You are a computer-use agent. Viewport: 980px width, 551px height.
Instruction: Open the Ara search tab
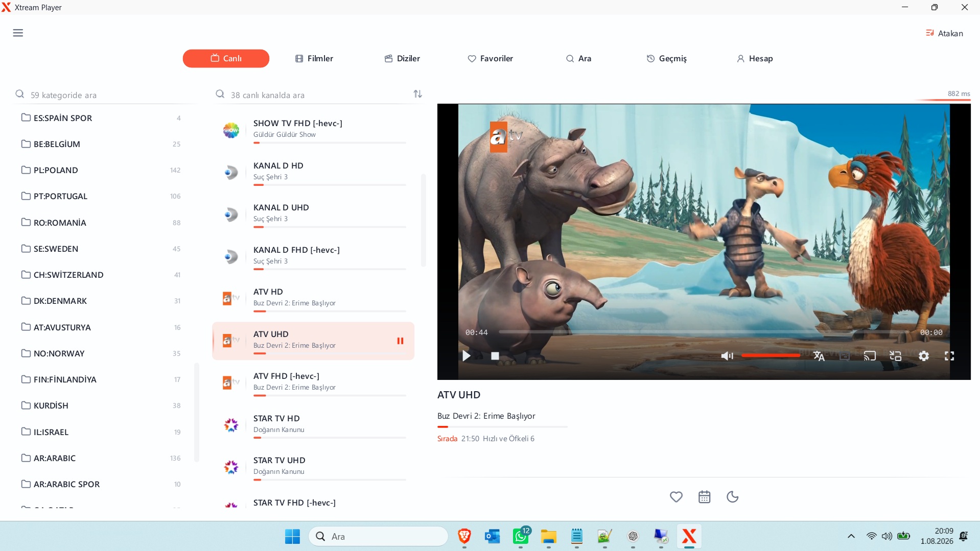pyautogui.click(x=578, y=58)
